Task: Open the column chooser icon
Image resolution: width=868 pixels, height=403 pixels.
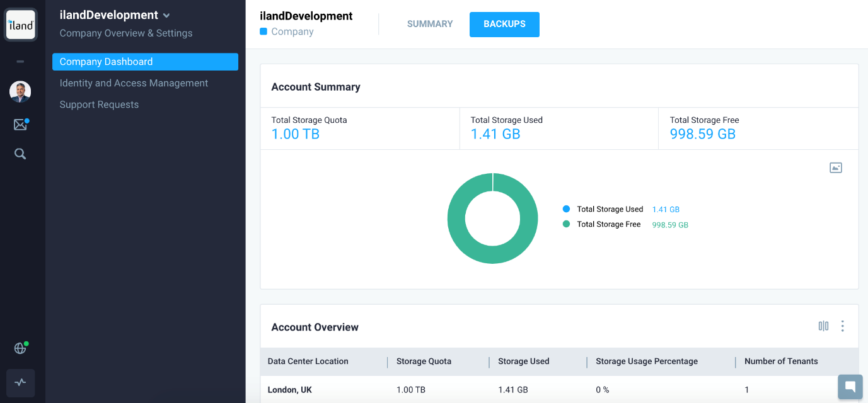Action: point(823,326)
